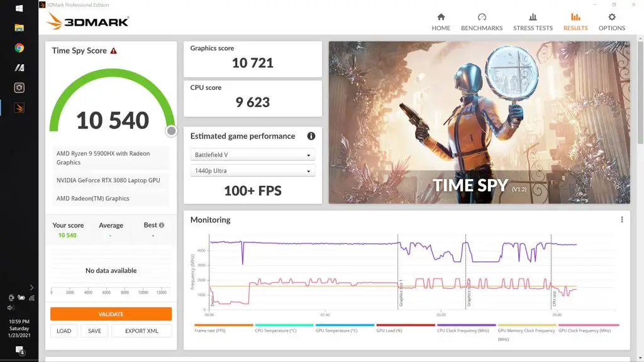Click the NVIDIA GeForce RTX 3080 Laptop GPU entry
The image size is (644, 362).
pos(111,180)
